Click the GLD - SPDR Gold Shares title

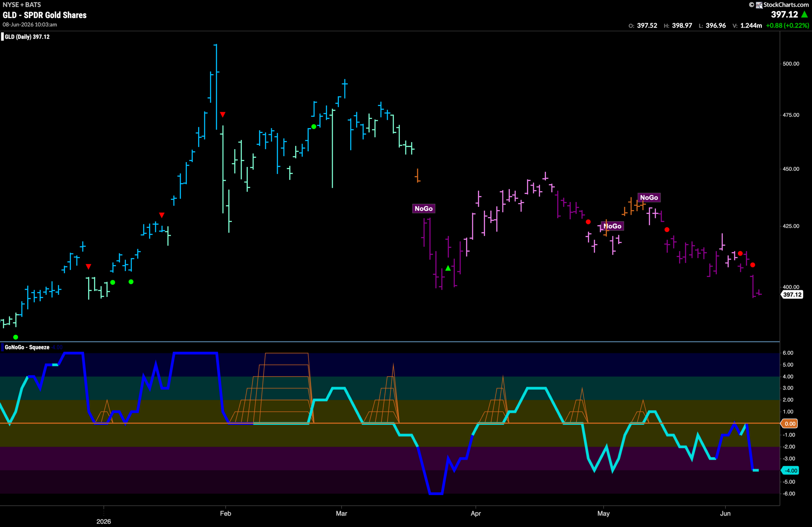45,15
